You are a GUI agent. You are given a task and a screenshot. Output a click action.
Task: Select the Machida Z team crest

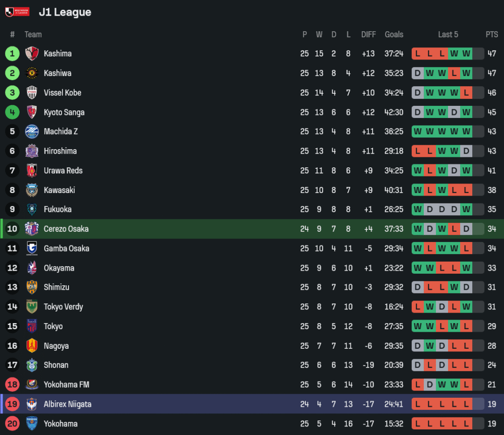coord(32,132)
